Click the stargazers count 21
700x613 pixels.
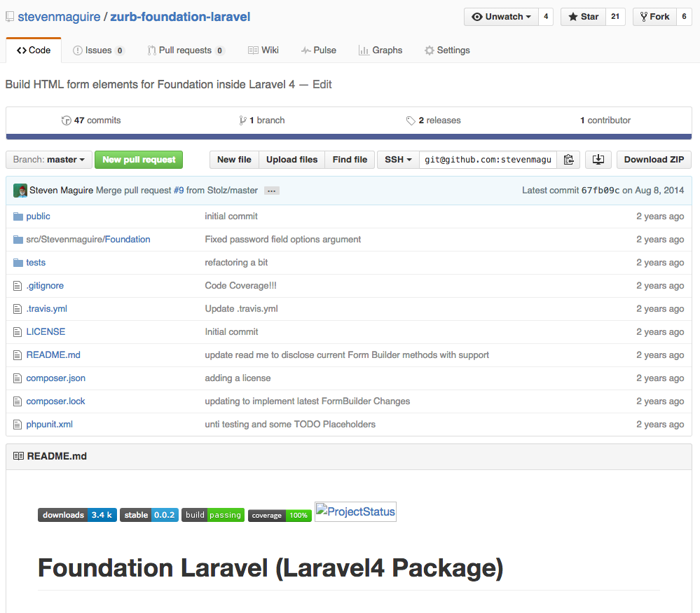click(x=615, y=17)
